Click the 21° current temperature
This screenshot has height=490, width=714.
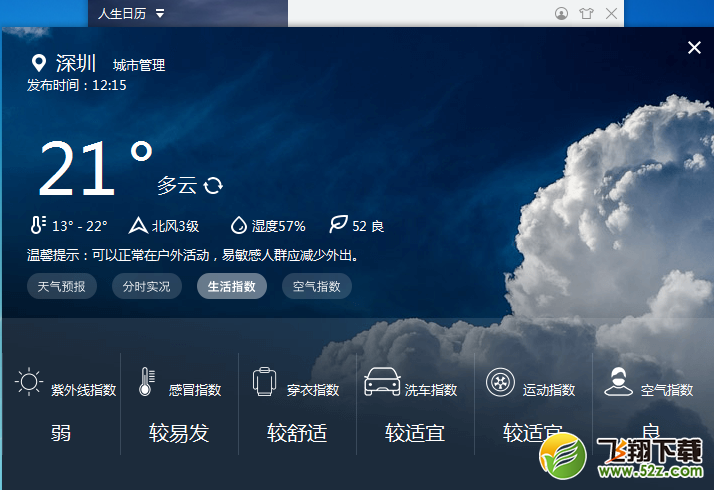[x=95, y=168]
